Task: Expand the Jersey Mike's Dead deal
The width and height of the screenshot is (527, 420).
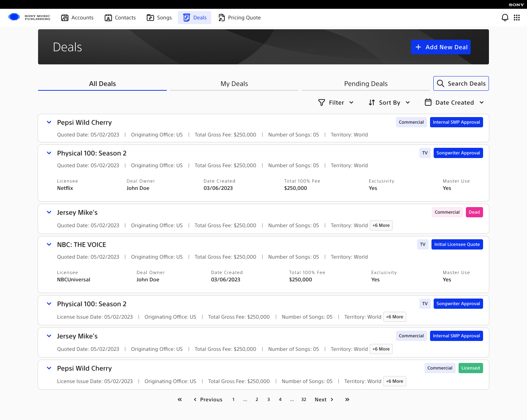Action: (x=49, y=212)
